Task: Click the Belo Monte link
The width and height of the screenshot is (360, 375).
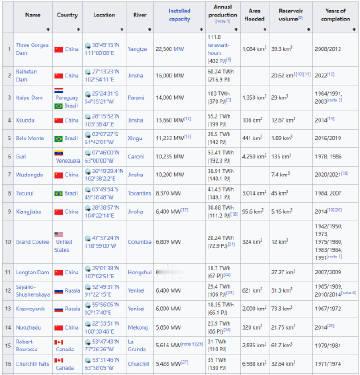Action: pyautogui.click(x=30, y=138)
